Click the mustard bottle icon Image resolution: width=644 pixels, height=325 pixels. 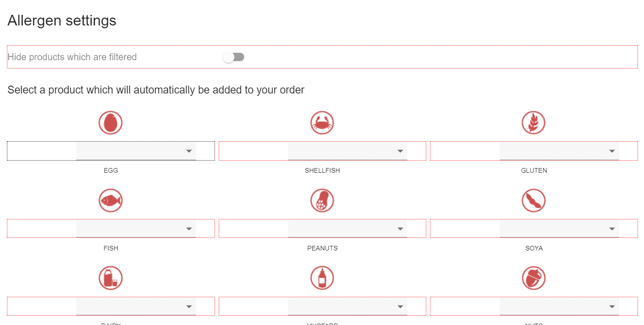pyautogui.click(x=322, y=278)
